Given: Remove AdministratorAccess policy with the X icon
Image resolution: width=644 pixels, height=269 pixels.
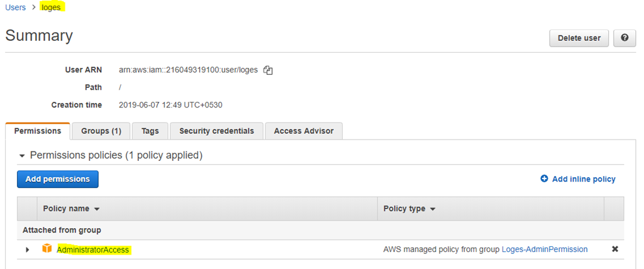Looking at the screenshot, I should pyautogui.click(x=615, y=249).
